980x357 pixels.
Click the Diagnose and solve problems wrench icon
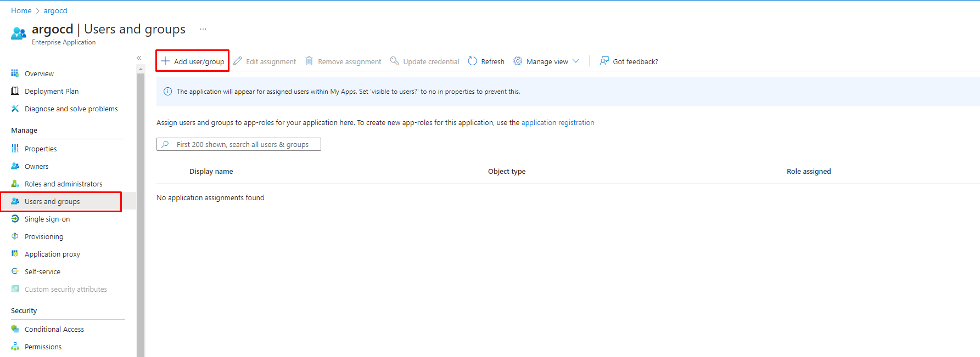coord(15,109)
